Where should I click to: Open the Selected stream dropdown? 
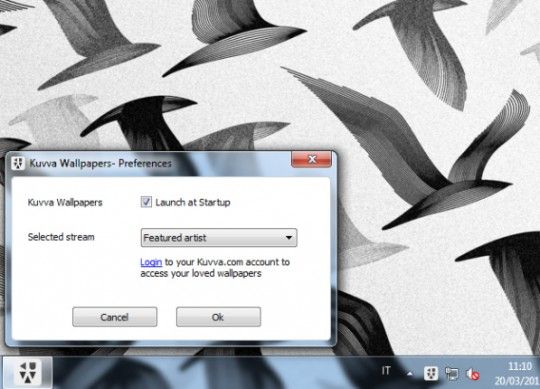point(219,238)
